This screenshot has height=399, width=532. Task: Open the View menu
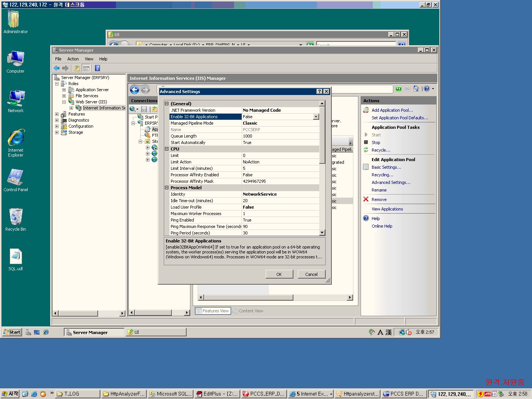point(89,59)
